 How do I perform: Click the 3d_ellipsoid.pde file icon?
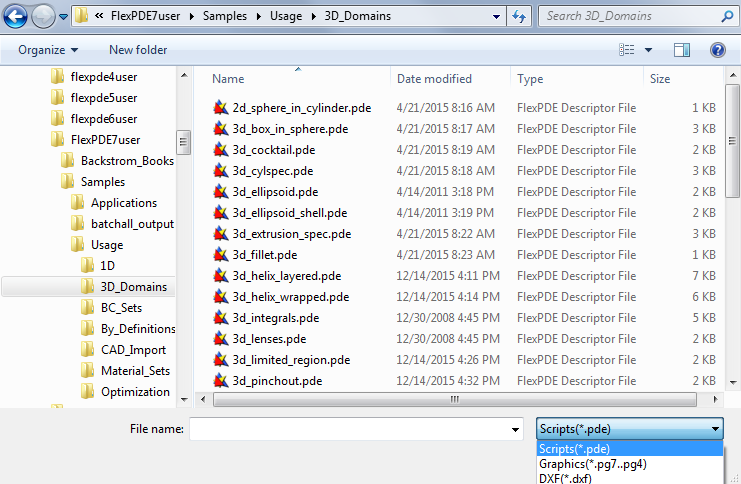[x=221, y=192]
